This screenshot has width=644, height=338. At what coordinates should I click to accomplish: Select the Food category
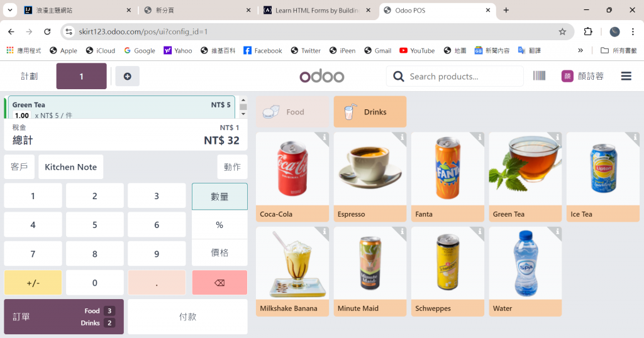[x=292, y=112]
